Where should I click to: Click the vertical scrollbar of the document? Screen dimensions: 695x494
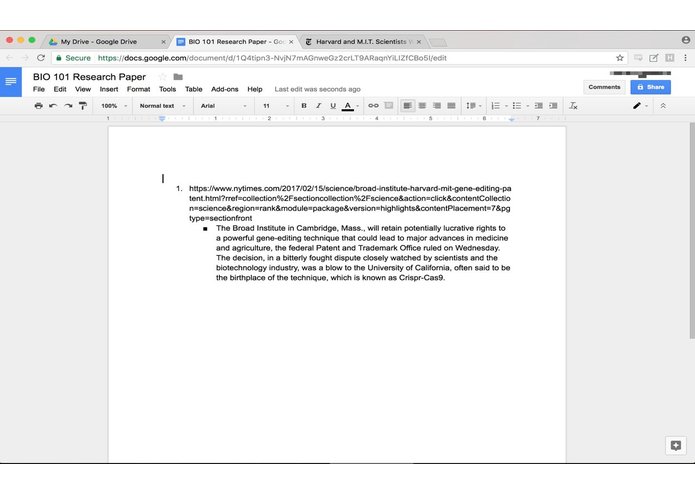click(x=692, y=231)
